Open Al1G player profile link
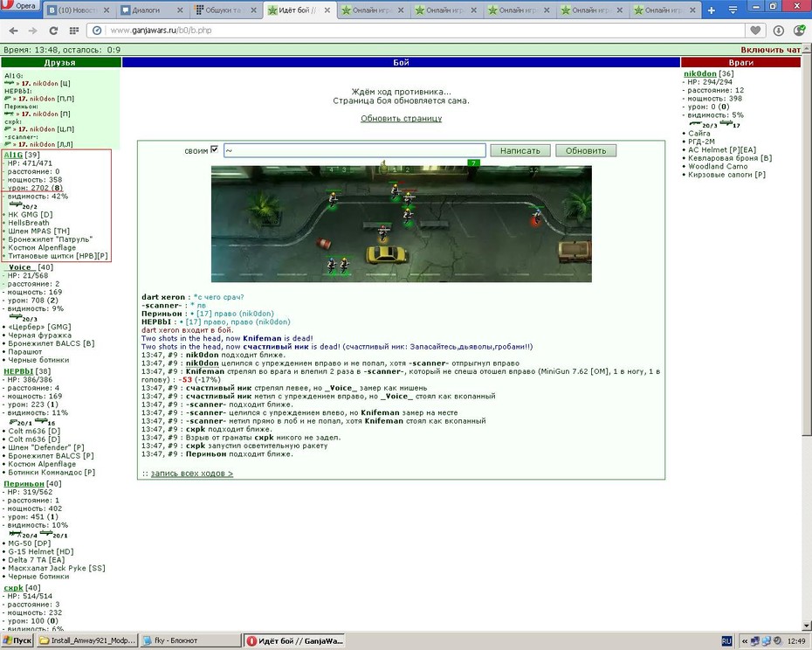The image size is (812, 650). (x=13, y=155)
